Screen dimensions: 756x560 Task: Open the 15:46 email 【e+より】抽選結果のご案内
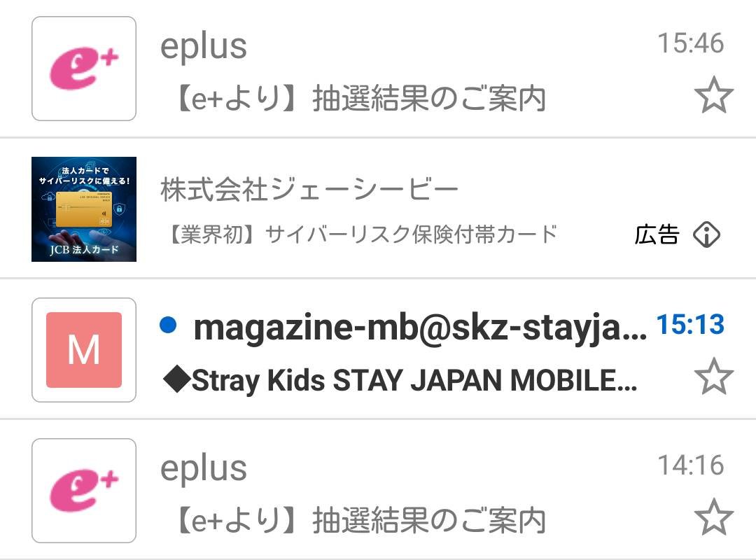(x=358, y=99)
